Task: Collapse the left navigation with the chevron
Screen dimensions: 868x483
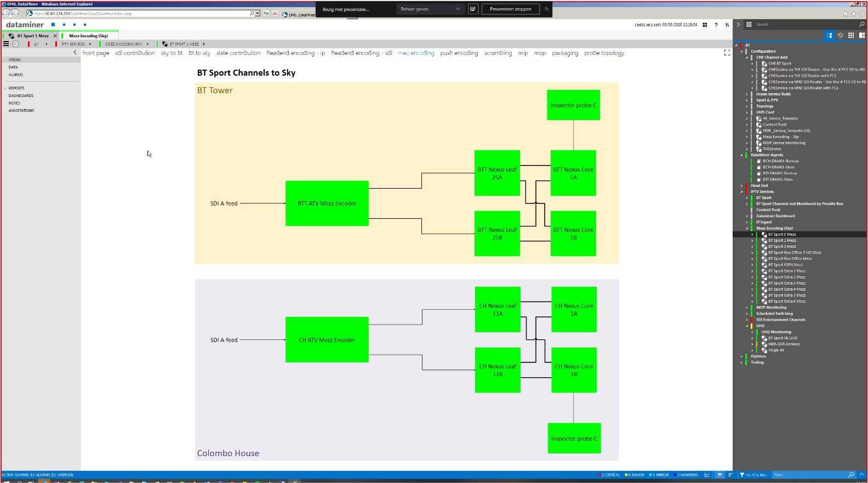Action: coord(75,53)
